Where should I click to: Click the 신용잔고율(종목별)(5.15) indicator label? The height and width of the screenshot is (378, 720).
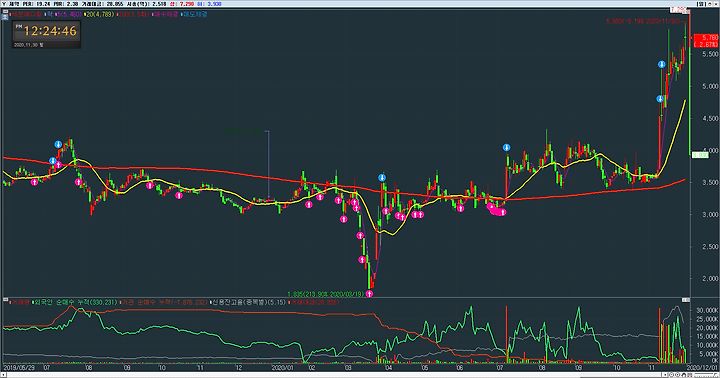coord(248,302)
